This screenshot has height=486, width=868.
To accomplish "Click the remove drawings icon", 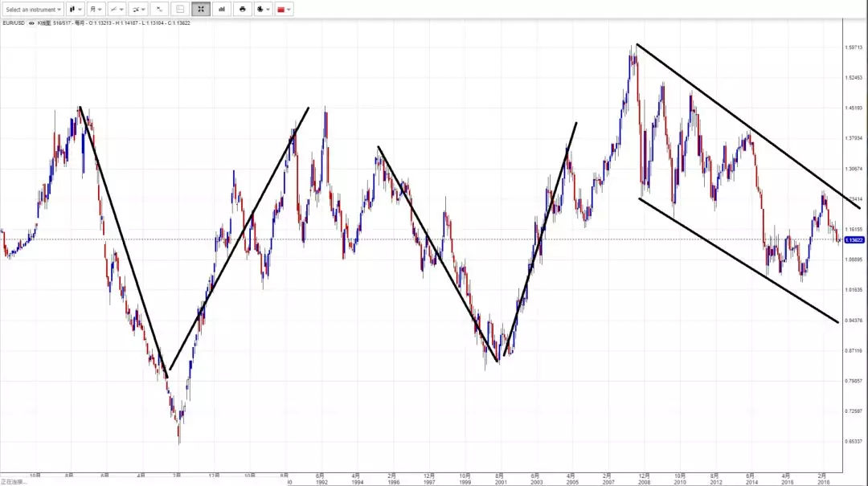I will (x=159, y=10).
